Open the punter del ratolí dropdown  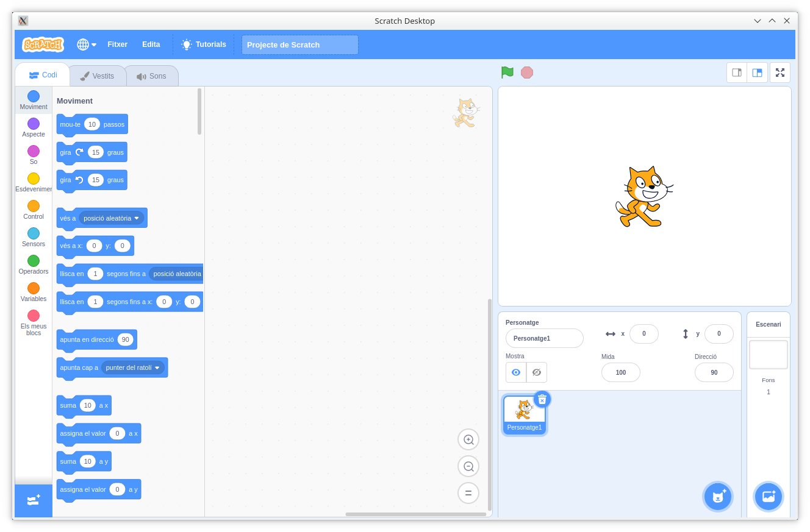(133, 368)
